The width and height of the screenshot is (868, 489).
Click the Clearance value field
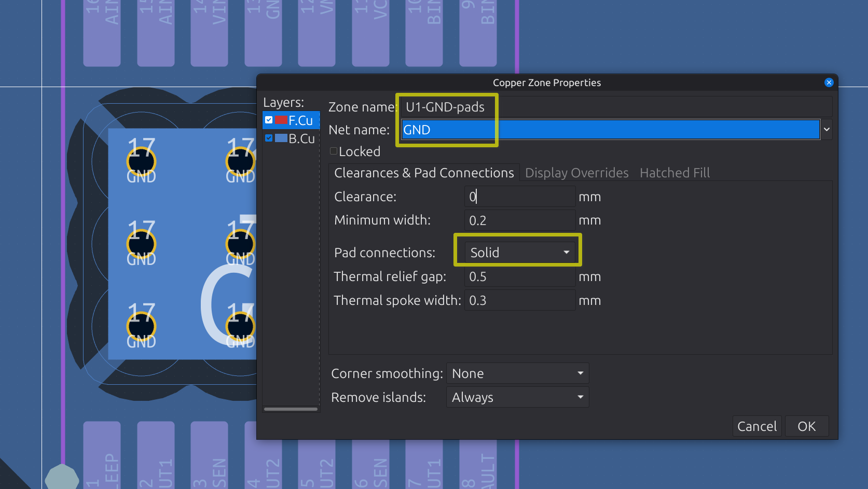point(520,197)
